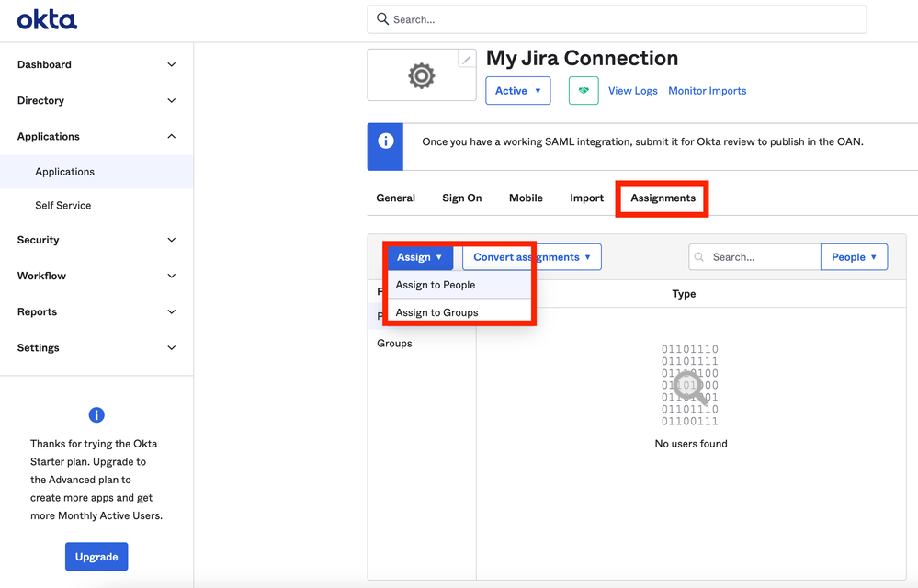Collapse the Applications section chevron
The image size is (918, 588).
172,136
